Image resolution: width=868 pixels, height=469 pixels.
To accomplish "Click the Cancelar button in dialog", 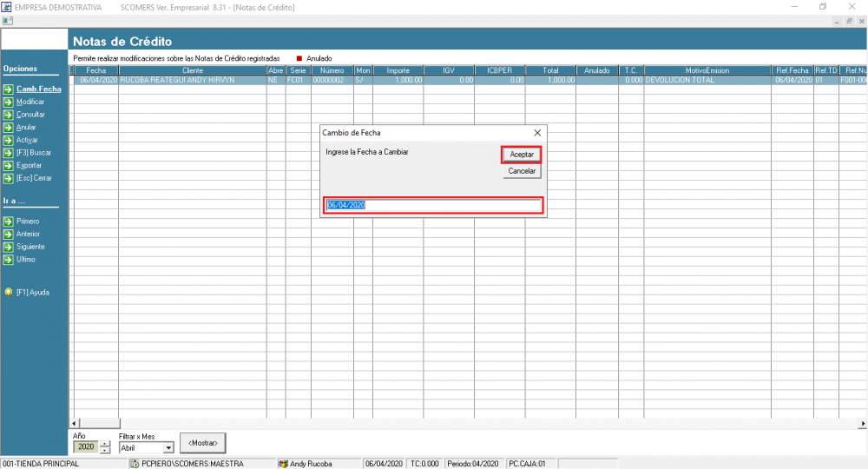I will [522, 171].
